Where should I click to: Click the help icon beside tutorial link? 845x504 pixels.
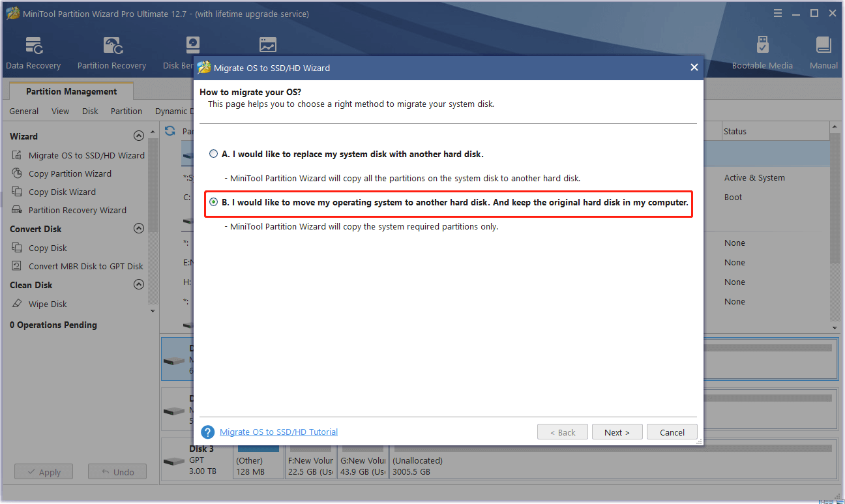pos(208,432)
